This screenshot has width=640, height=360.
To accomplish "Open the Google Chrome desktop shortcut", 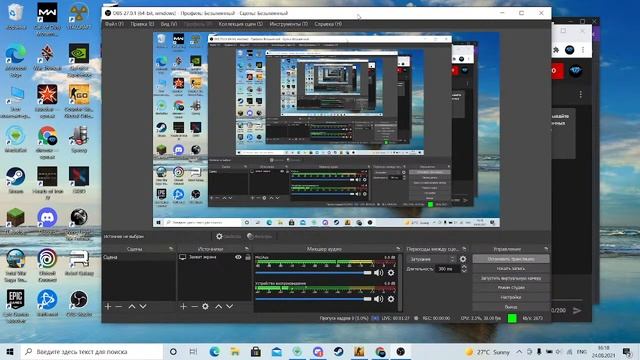I will [47, 142].
